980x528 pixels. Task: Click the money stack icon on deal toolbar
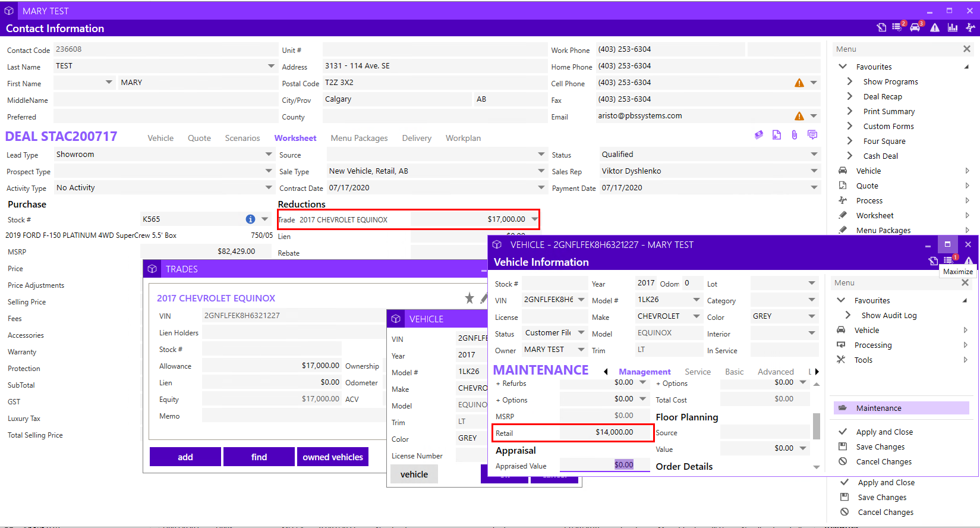pos(759,135)
